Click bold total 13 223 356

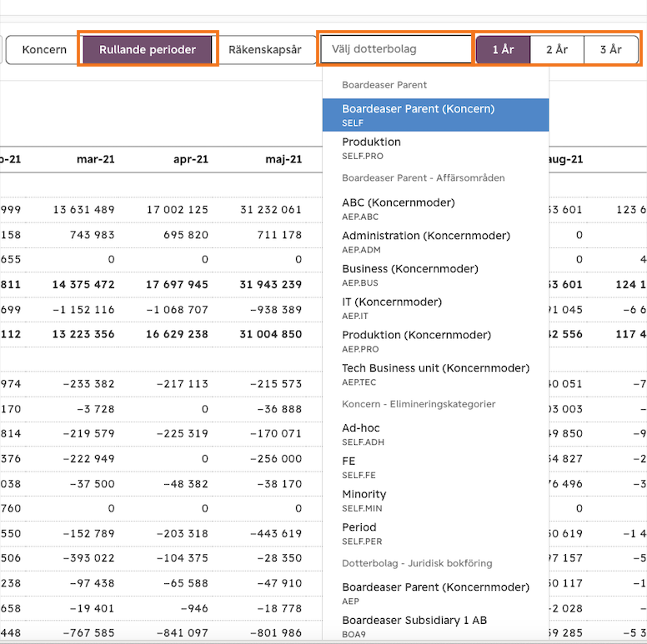pyautogui.click(x=83, y=334)
